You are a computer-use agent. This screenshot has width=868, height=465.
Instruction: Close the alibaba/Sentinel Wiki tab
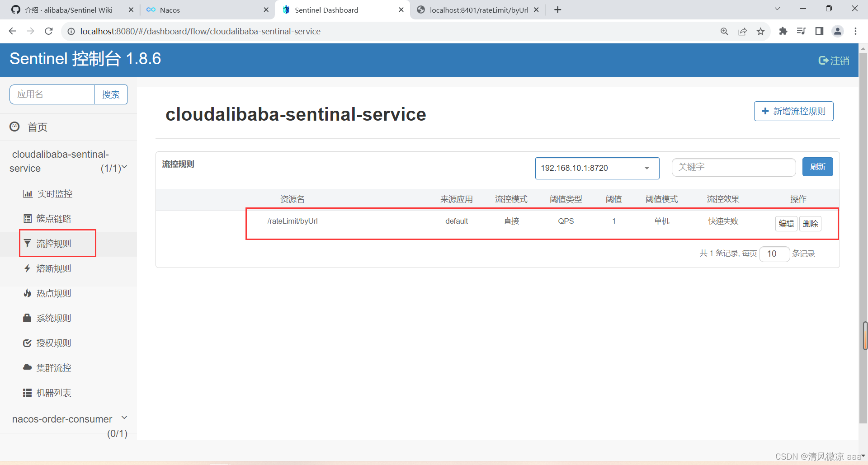tap(131, 9)
